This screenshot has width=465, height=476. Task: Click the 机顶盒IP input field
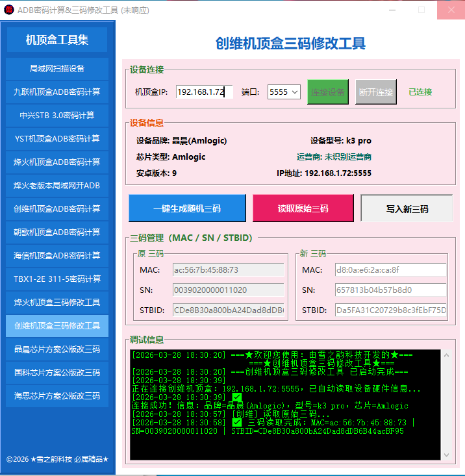coord(205,92)
